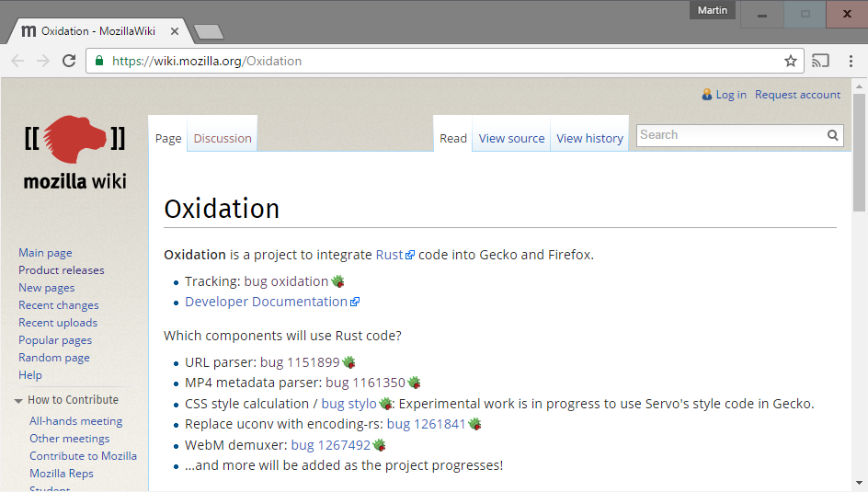Collapse the How to Contribute section
Screen dimensions: 868x492
19,401
